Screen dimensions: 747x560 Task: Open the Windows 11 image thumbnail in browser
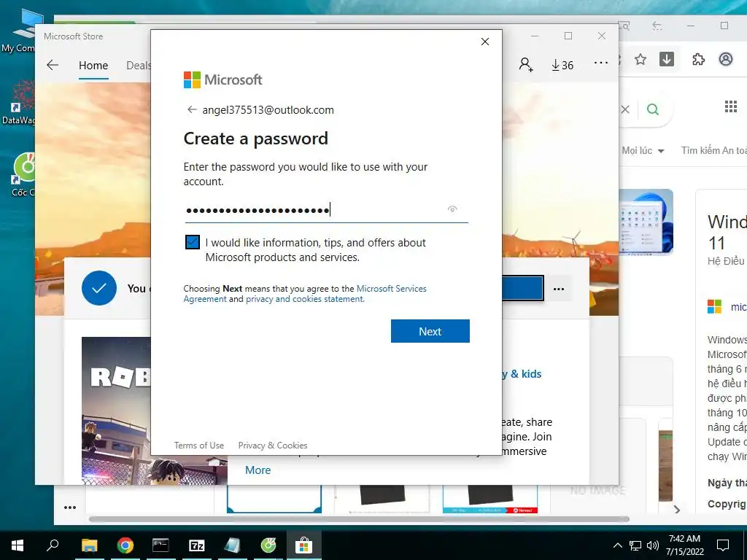(646, 222)
